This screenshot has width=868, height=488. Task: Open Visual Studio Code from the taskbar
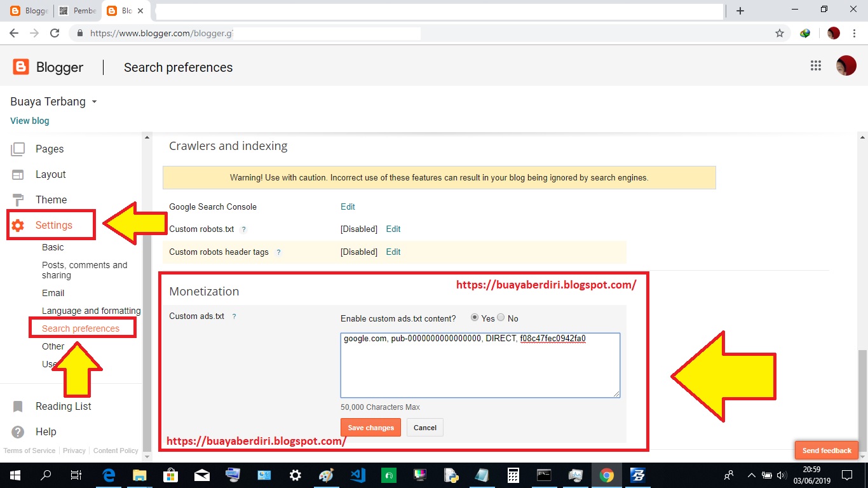coord(358,475)
